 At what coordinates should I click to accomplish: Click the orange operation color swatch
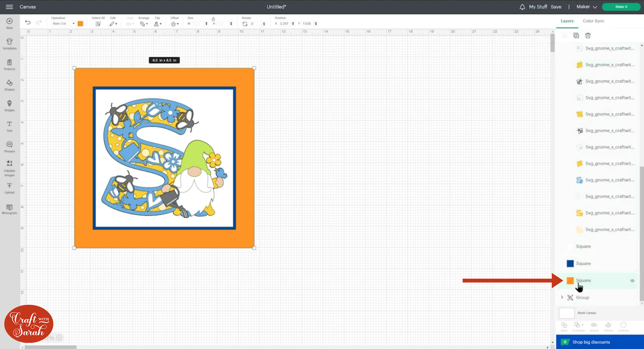coord(80,23)
